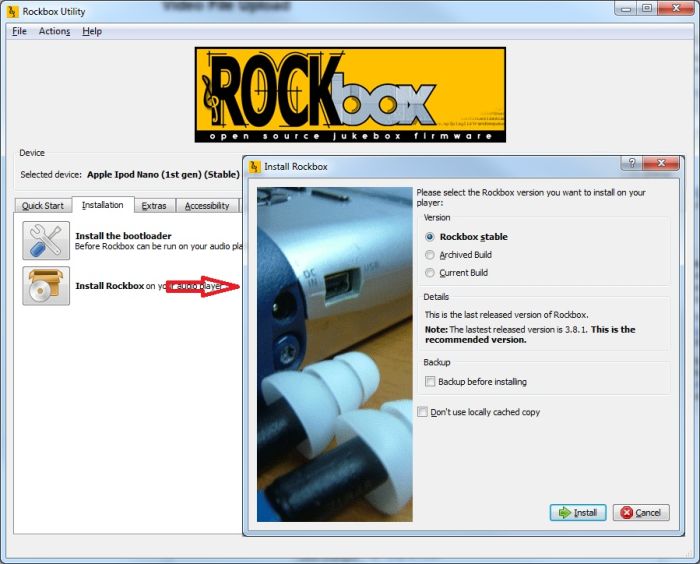The height and width of the screenshot is (564, 700).
Task: Click the recommended version note text
Action: coord(530,334)
